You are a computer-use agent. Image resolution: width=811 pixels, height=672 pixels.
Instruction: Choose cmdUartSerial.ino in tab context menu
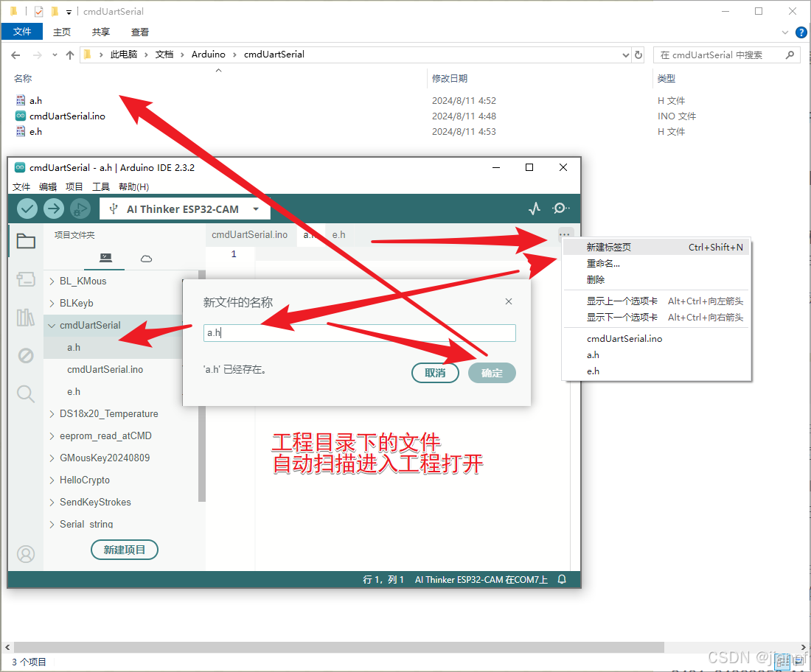coord(656,339)
